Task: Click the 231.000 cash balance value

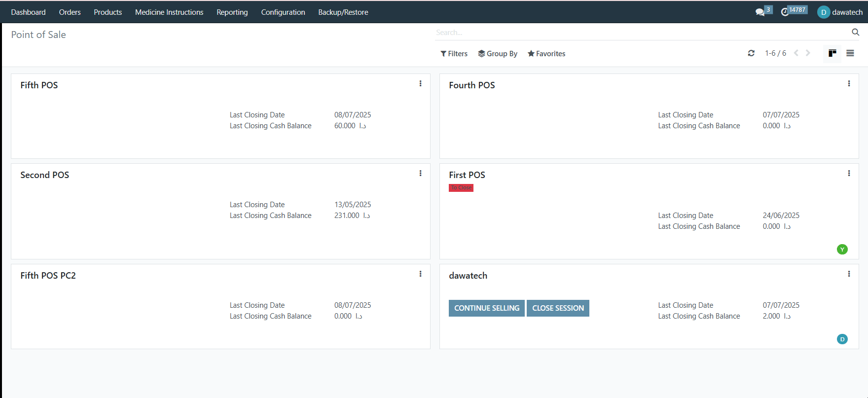Action: tap(352, 216)
